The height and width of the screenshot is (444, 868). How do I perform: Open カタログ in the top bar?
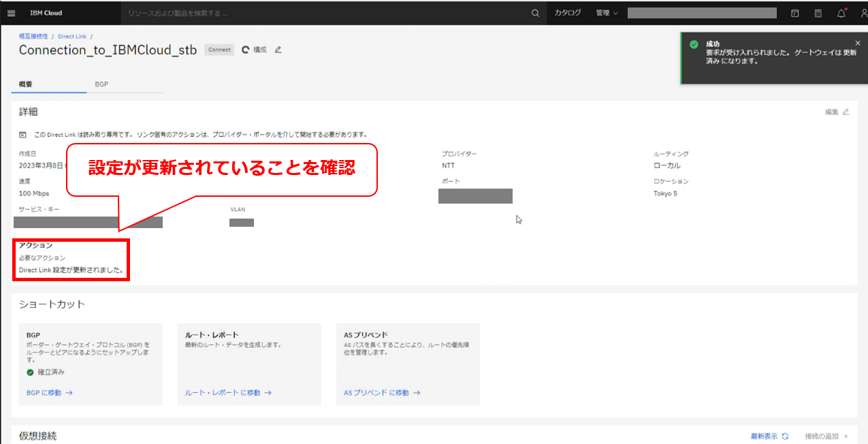(567, 13)
